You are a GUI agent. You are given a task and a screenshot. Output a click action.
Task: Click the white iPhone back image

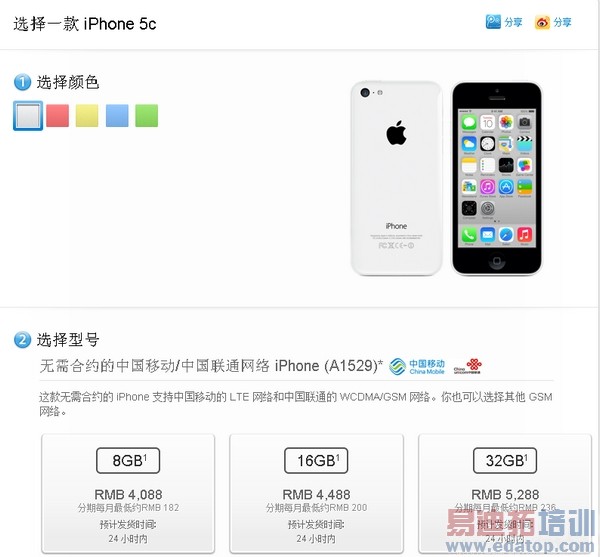point(396,178)
